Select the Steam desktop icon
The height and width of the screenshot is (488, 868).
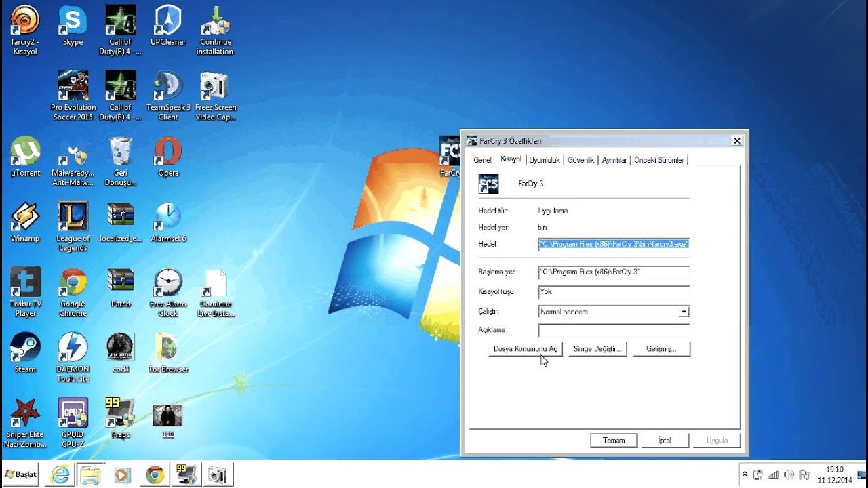25,353
